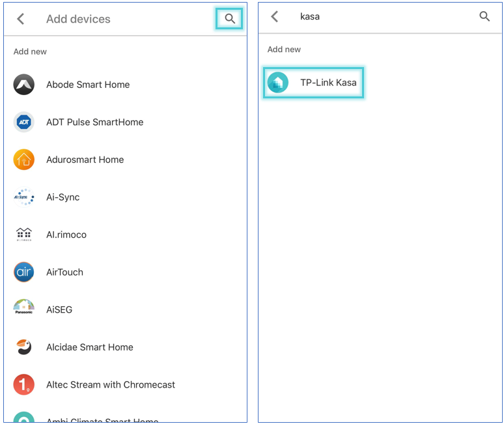Screen dimensions: 504x426
Task: Select the orange Adurosmart Home icon
Action: [24, 160]
